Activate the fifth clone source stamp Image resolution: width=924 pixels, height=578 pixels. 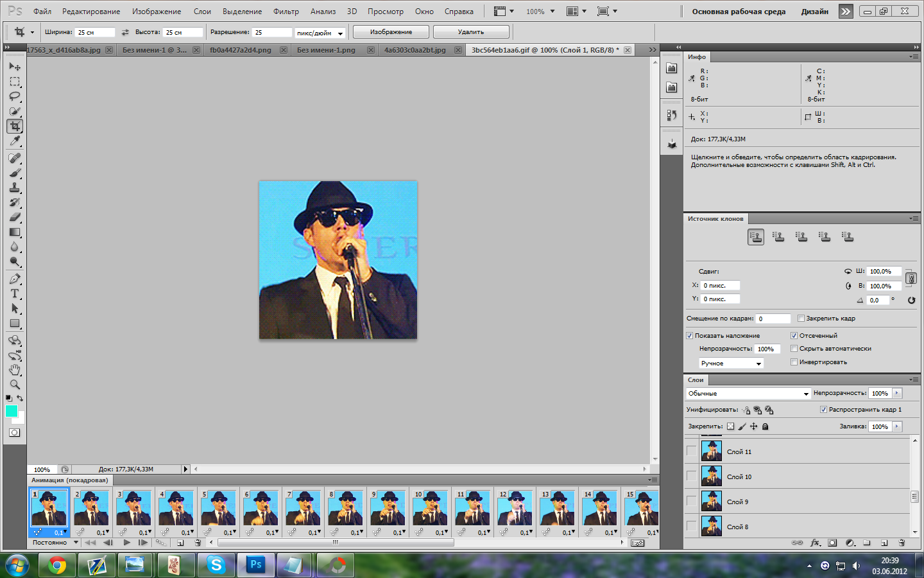(848, 237)
